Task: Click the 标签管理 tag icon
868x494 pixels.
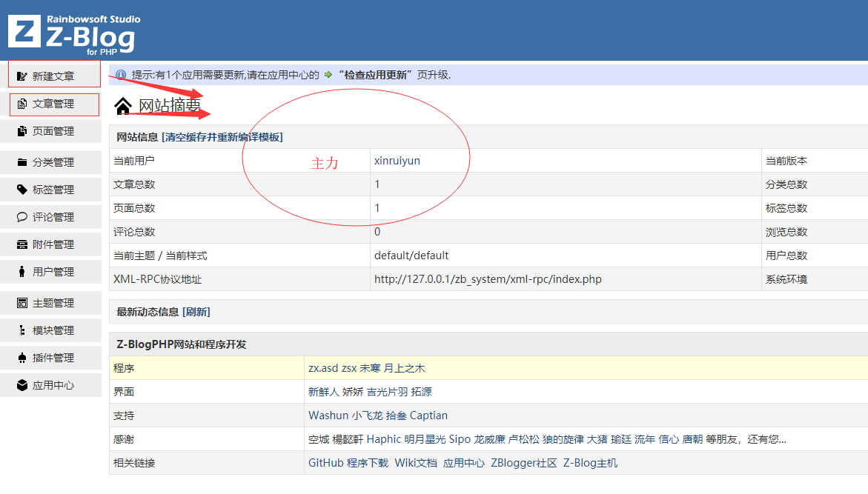Action: tap(22, 190)
